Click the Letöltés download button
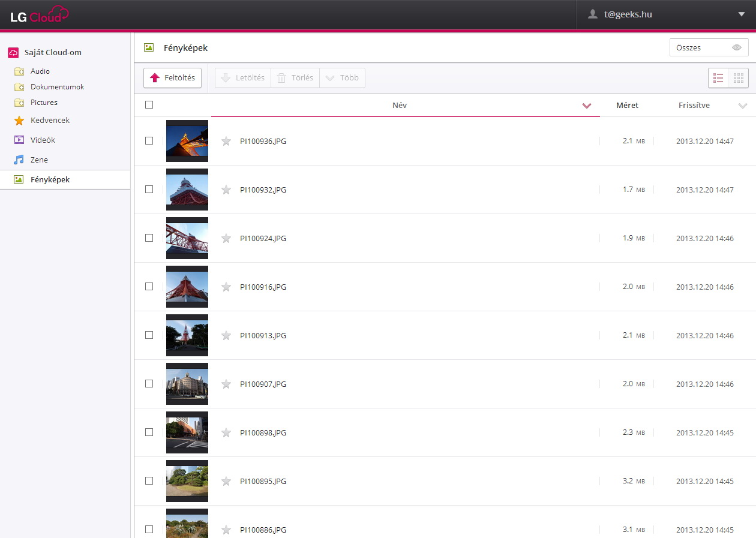The width and height of the screenshot is (756, 538). [243, 78]
